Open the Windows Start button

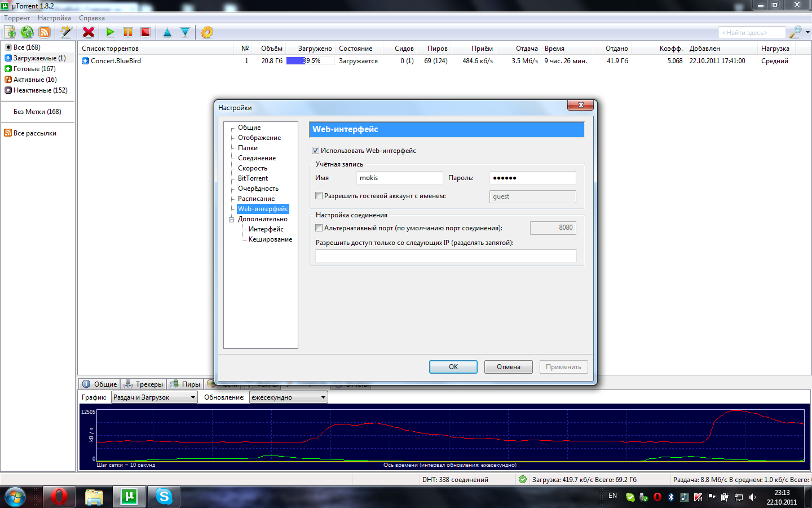click(x=15, y=497)
